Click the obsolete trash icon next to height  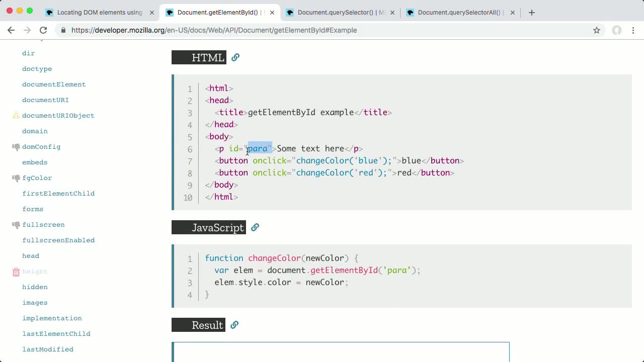[x=16, y=271]
